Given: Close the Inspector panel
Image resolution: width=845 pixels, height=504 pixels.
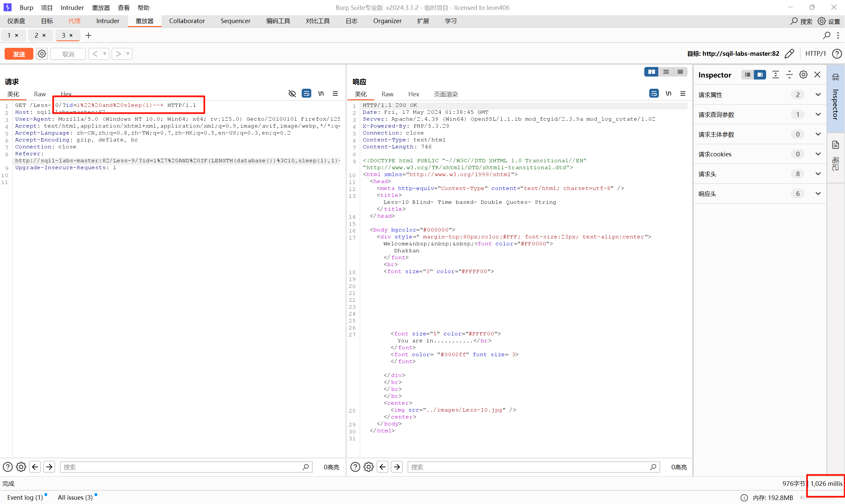Looking at the screenshot, I should click(x=817, y=75).
